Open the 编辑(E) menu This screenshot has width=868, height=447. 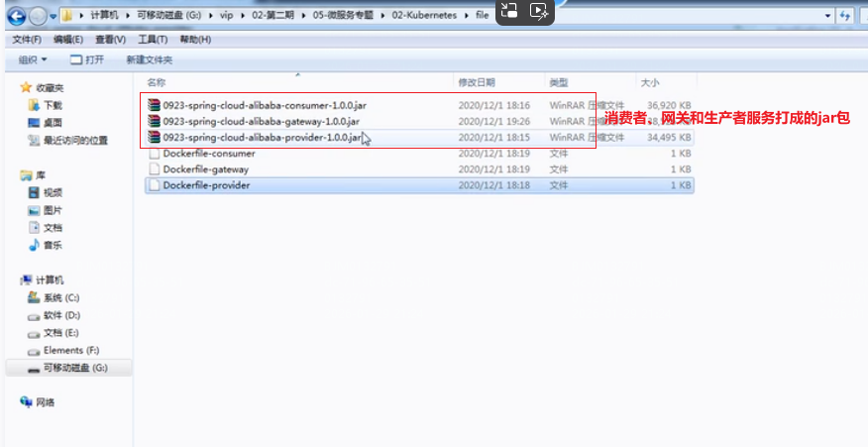click(68, 40)
